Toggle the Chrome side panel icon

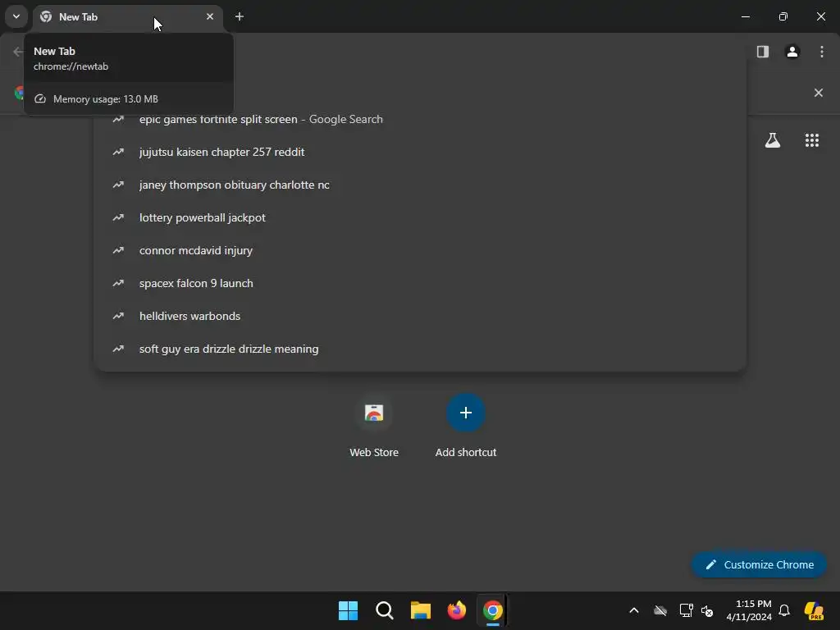763,52
